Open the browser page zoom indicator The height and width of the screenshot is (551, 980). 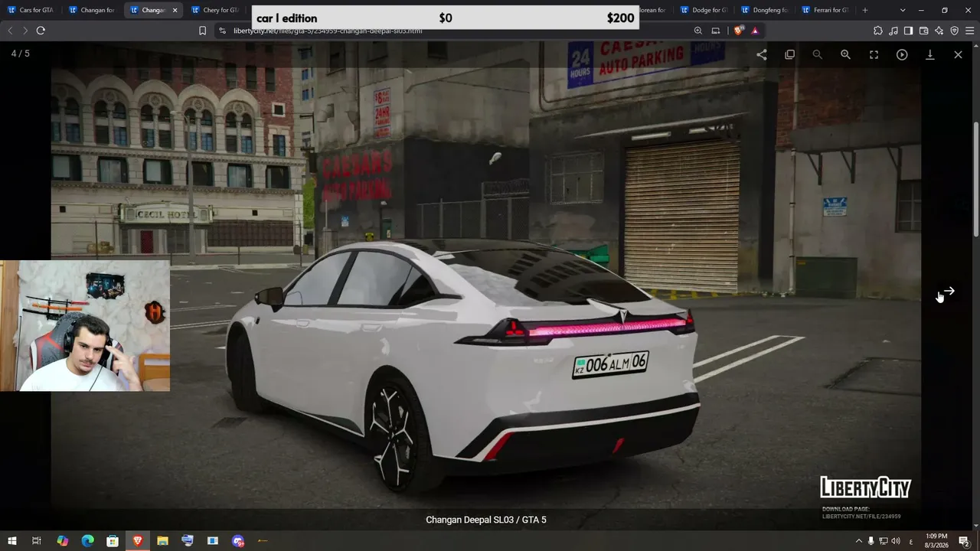[x=698, y=31]
